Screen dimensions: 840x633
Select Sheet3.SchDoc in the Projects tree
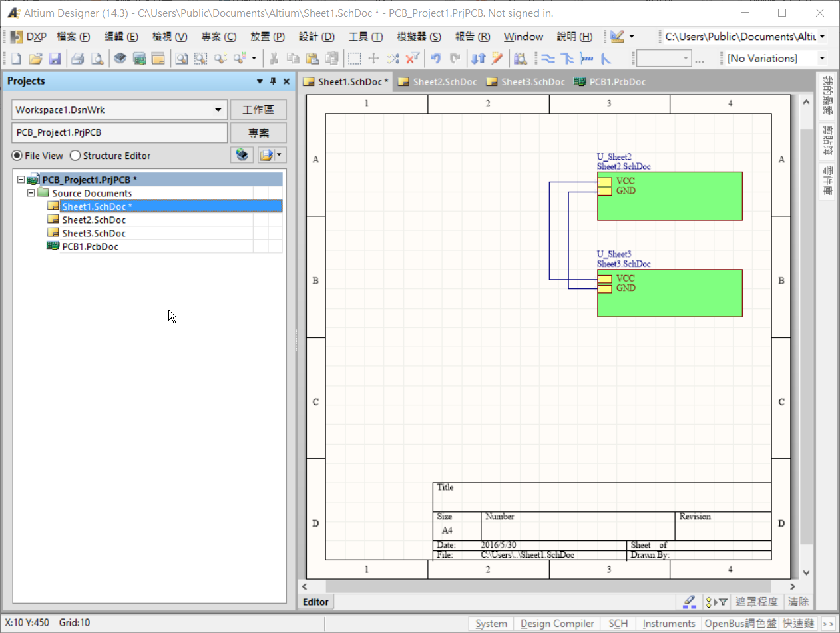tap(93, 233)
